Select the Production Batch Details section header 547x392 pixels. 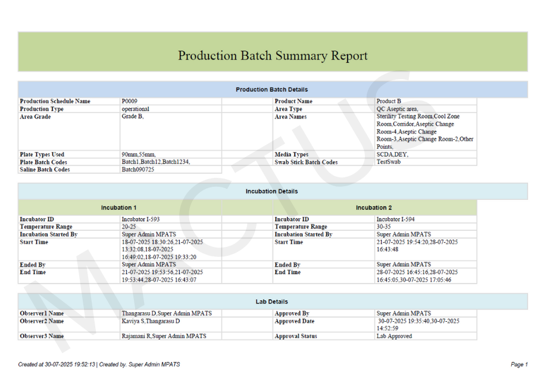tap(271, 90)
